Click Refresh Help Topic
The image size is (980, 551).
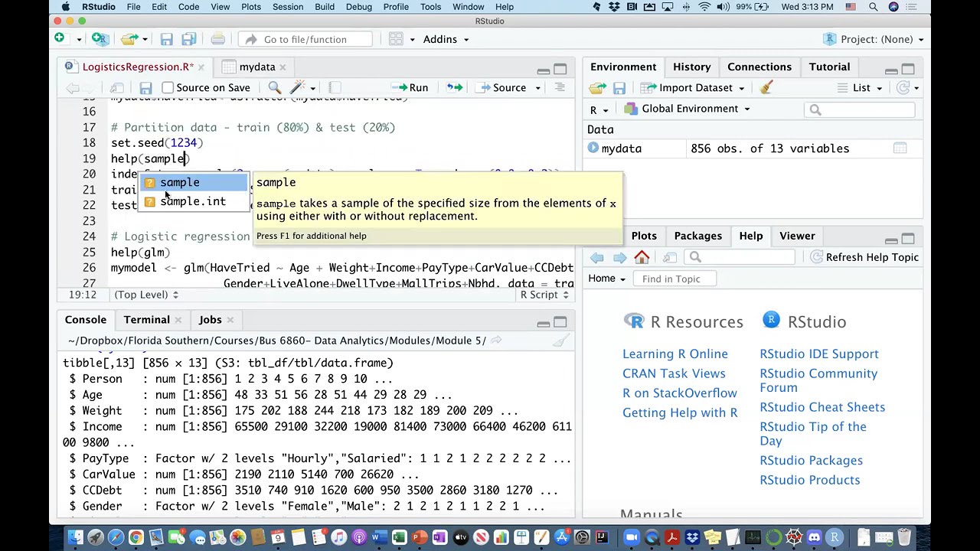tap(864, 257)
